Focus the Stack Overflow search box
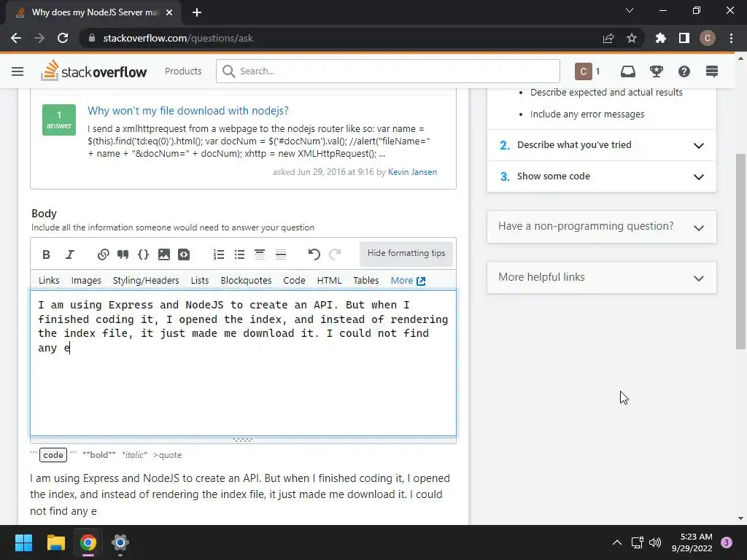Viewport: 747px width, 560px height. 388,71
